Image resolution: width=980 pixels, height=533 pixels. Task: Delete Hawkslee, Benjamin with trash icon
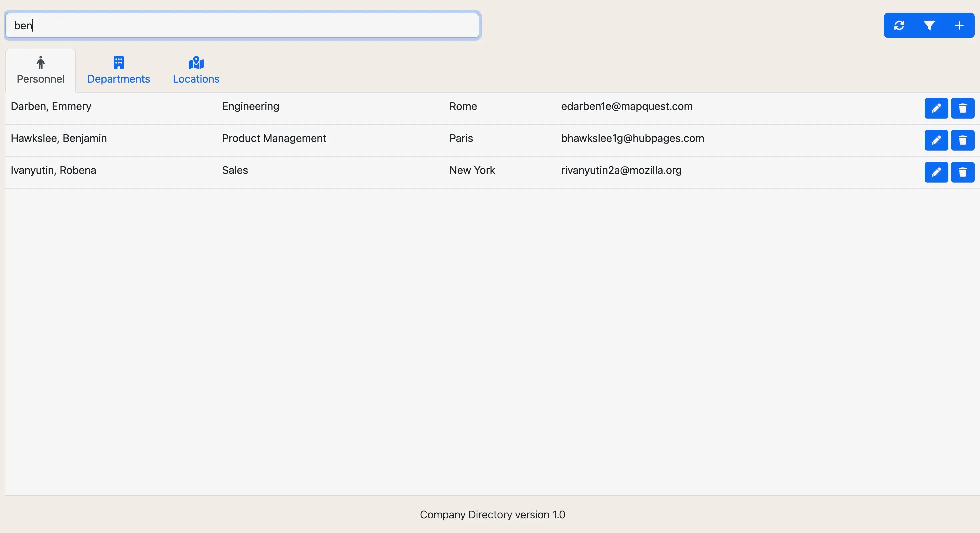963,140
